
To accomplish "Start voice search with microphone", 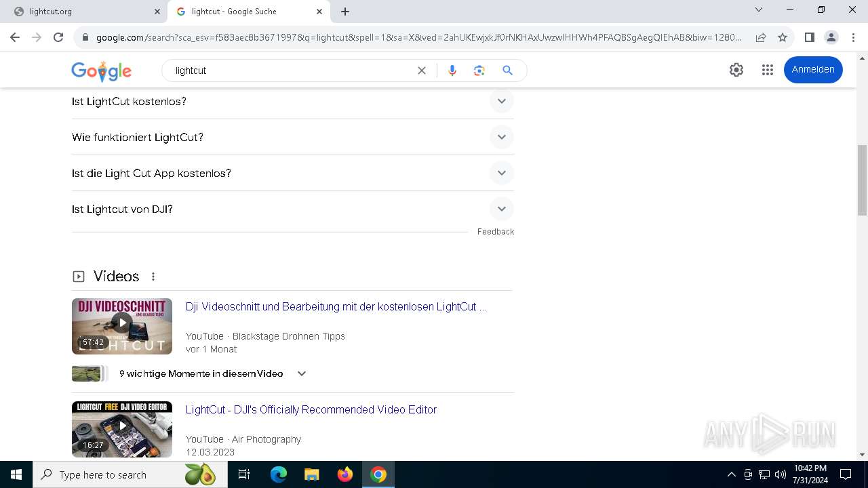I will pyautogui.click(x=452, y=70).
